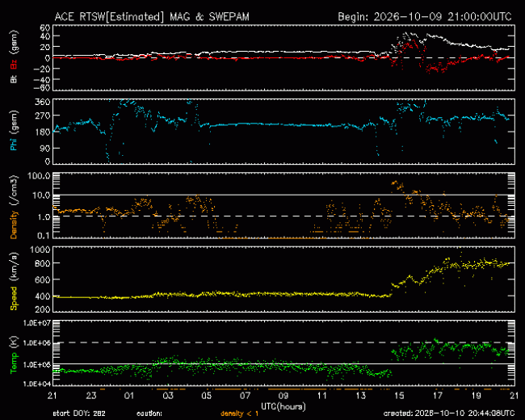Viewport: 525px width, 420px height.
Task: Click the orange 'density < 1' legend text
Action: [239, 414]
